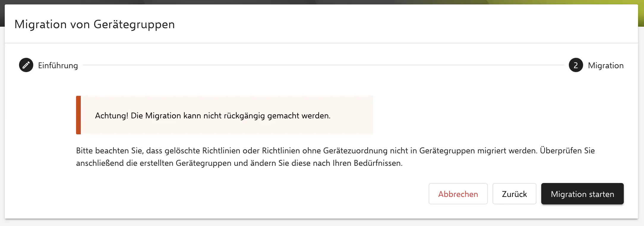644x226 pixels.
Task: Go to the Einführung step label
Action: click(x=58, y=66)
